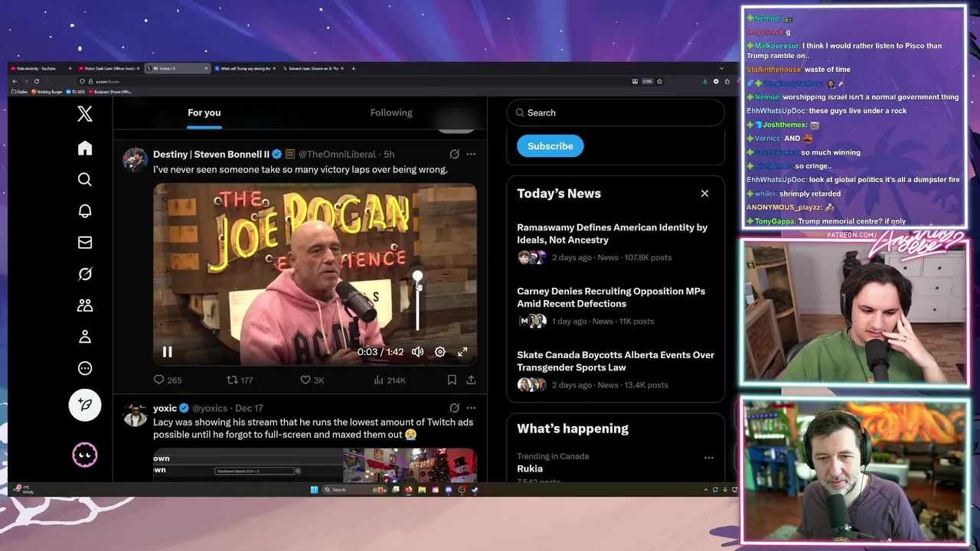
Task: Repost Destiny's post showing 177 reposts
Action: tap(240, 380)
